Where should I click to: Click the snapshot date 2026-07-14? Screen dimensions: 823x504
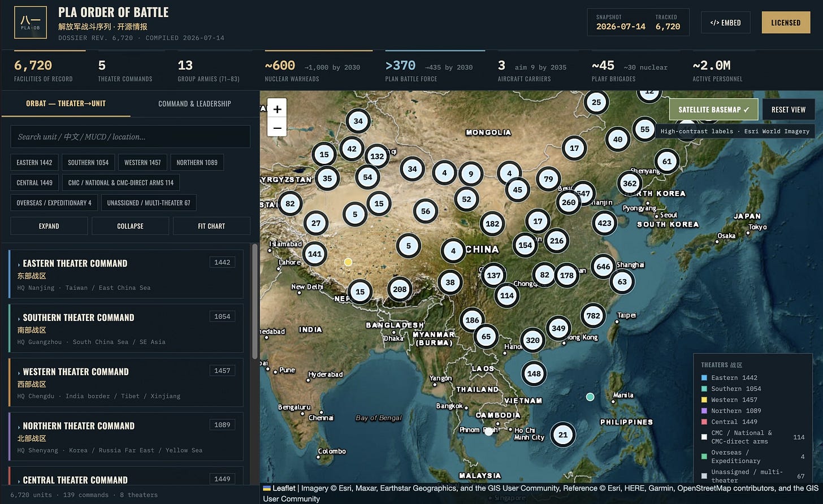pos(621,27)
